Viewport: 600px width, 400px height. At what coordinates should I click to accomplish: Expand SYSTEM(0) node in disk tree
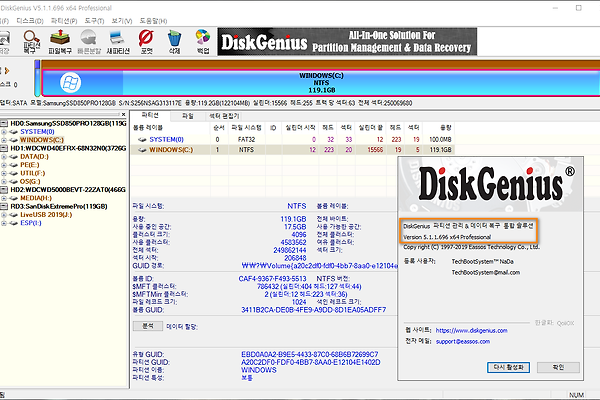(4, 132)
